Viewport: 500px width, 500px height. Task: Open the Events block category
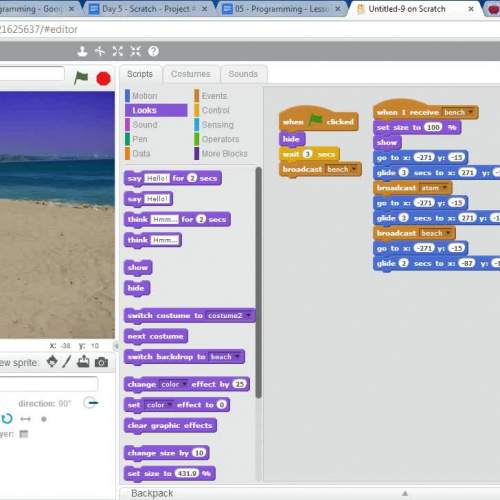coord(214,96)
